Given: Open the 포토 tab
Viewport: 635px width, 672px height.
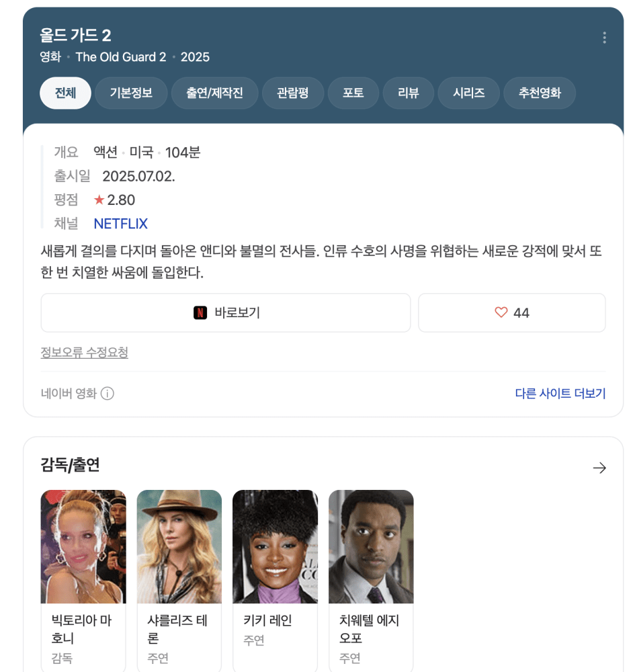Looking at the screenshot, I should (353, 93).
